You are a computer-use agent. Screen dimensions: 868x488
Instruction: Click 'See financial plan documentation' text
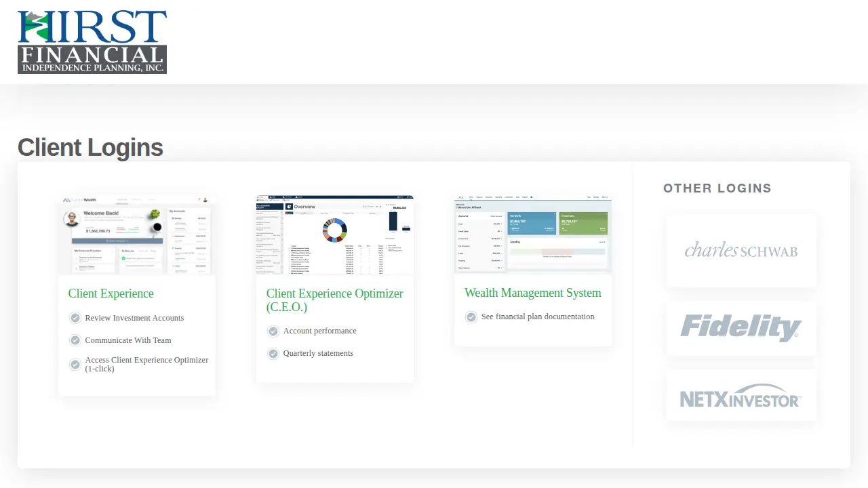click(538, 317)
